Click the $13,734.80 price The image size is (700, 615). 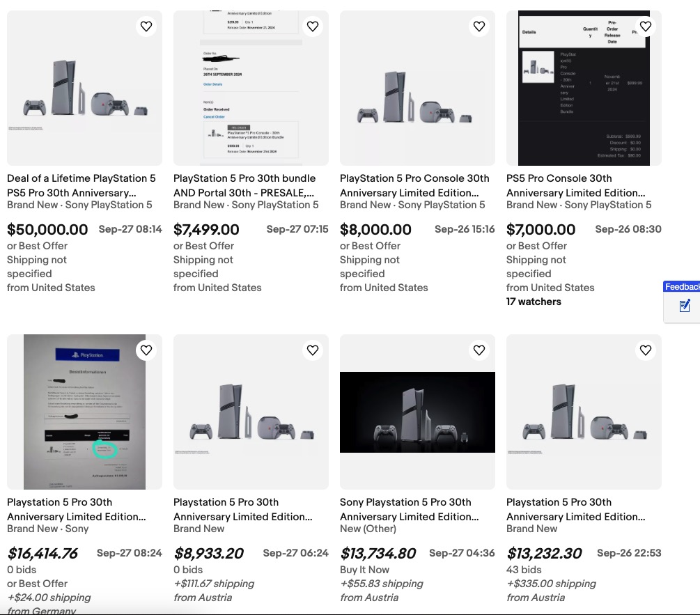[x=378, y=554]
